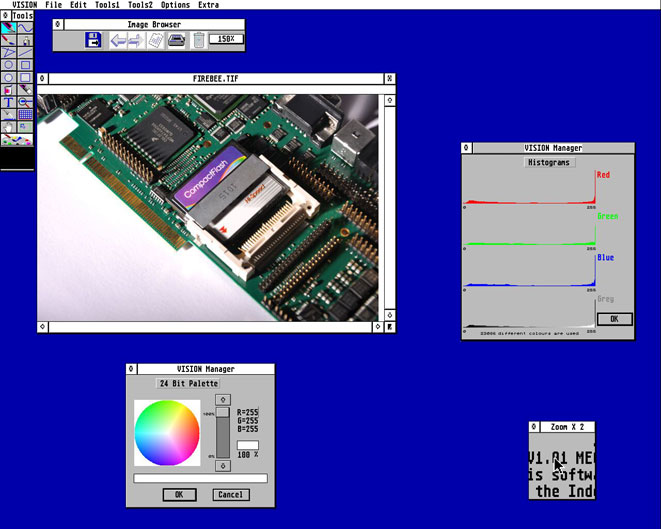Click the document info icon in Image Browser
661x529 pixels.
(156, 40)
